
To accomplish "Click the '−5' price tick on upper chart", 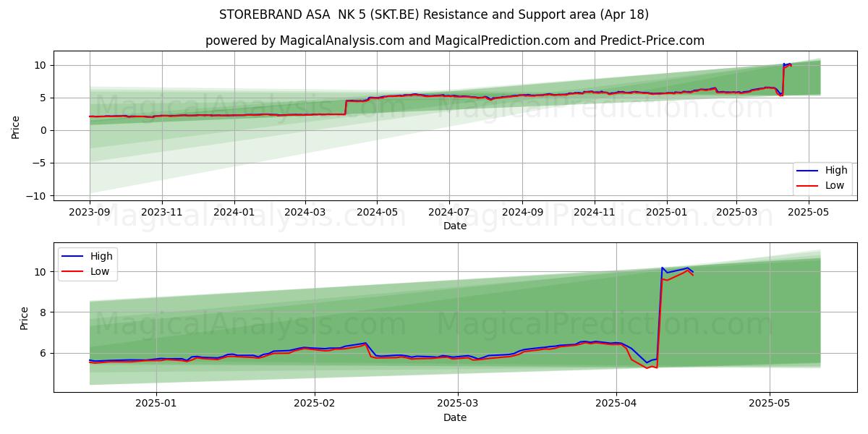I will point(41,163).
